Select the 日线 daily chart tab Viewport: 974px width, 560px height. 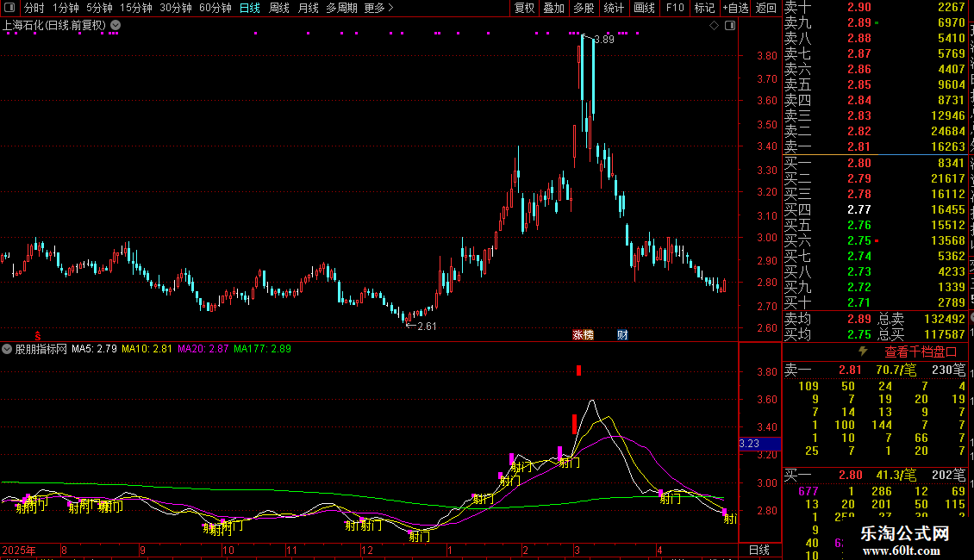click(250, 8)
